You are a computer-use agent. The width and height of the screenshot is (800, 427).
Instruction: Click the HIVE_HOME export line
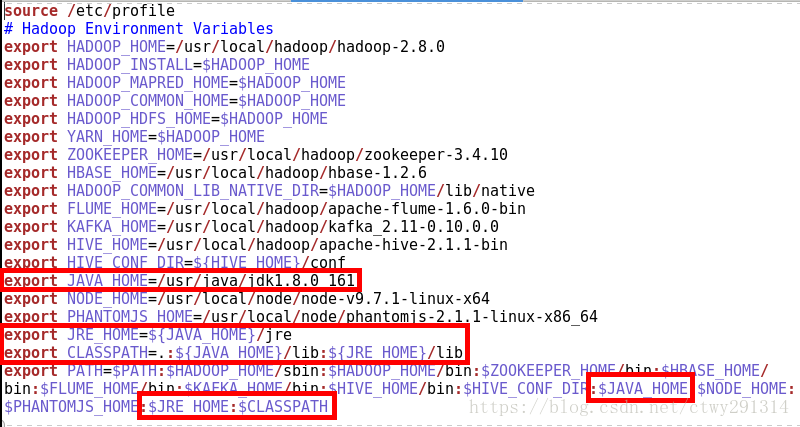[x=256, y=244]
